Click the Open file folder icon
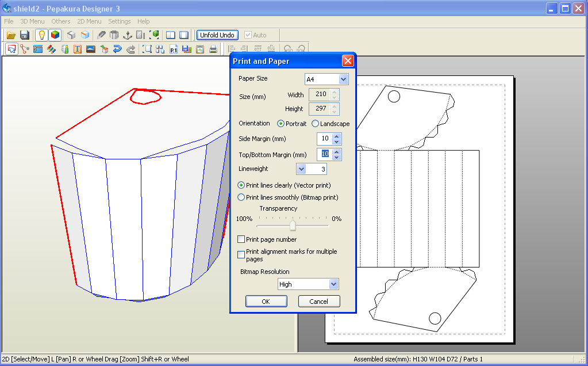588x366 pixels. click(x=11, y=35)
